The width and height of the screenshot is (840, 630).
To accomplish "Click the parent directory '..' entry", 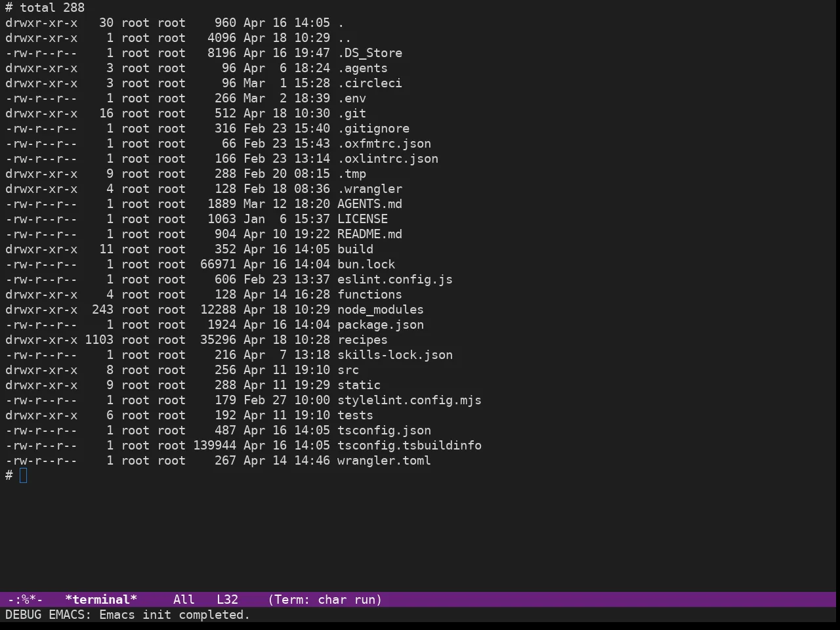I will (x=345, y=38).
